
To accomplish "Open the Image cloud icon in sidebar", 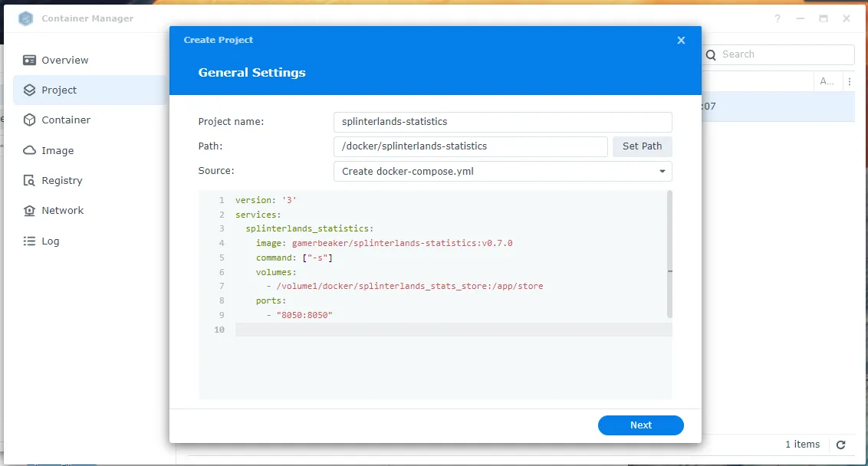I will (29, 150).
